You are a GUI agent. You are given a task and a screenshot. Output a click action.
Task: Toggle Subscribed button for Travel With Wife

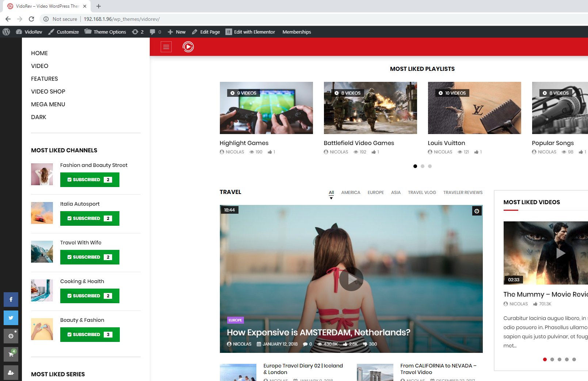[x=89, y=257]
